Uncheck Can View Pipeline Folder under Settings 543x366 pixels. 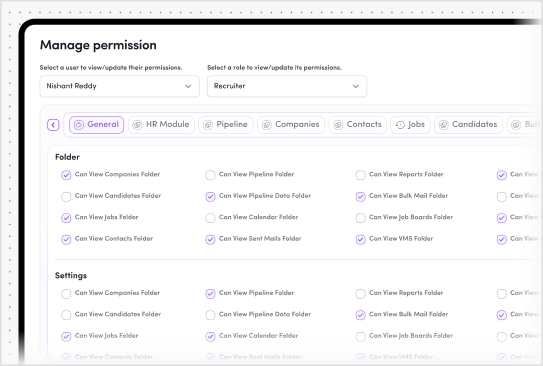[x=210, y=294]
